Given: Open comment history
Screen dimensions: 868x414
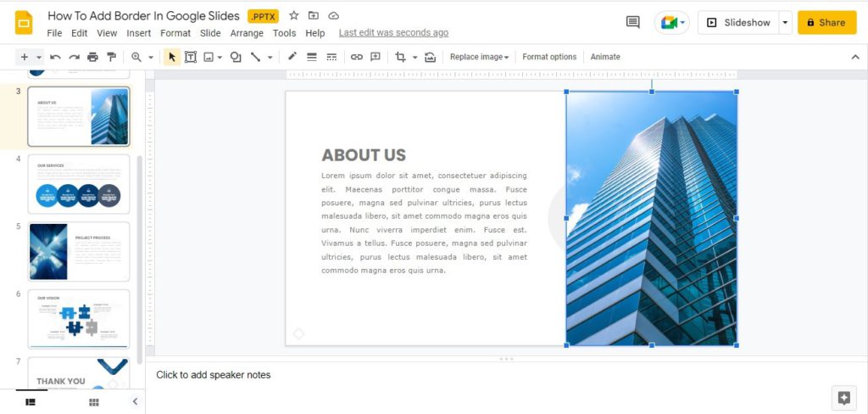Looking at the screenshot, I should coord(632,22).
